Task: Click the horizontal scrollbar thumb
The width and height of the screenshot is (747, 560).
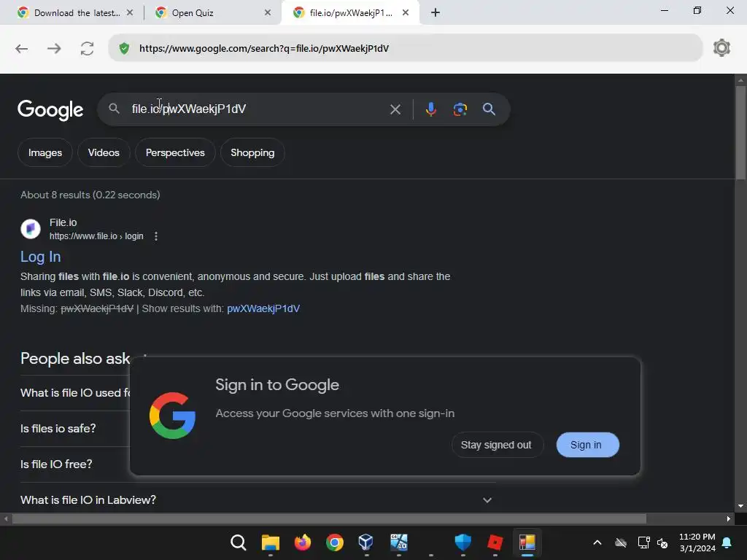Action: (329, 518)
